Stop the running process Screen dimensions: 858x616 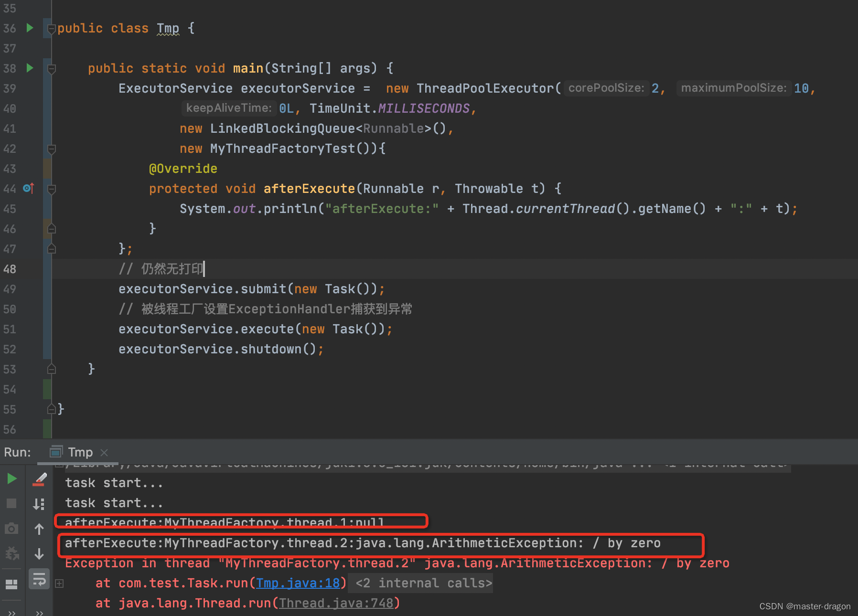11,503
